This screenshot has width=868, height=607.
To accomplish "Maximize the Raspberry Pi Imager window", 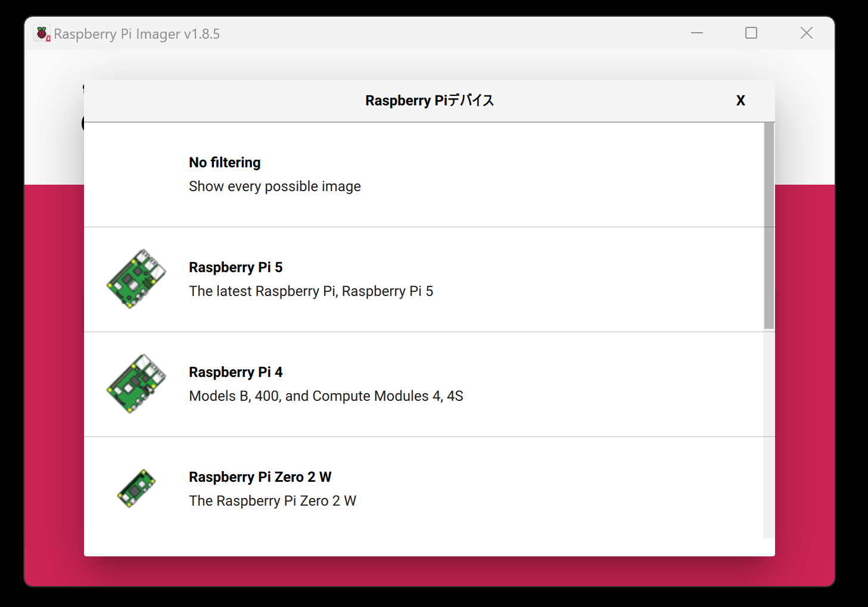I will click(x=751, y=33).
